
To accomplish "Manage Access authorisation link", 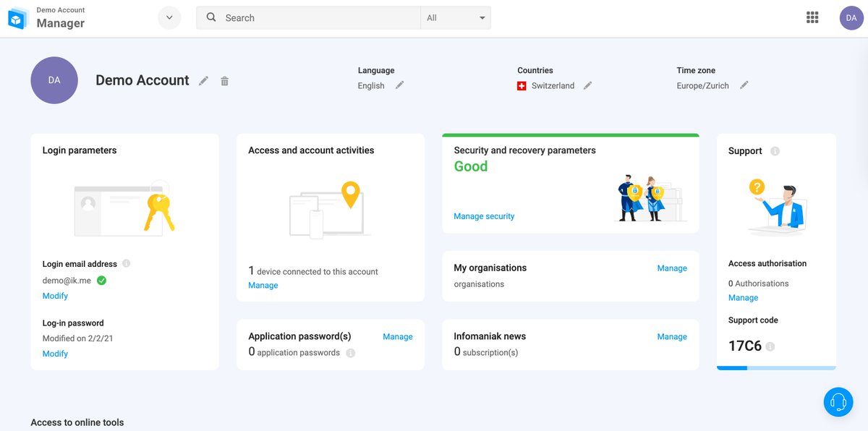I will click(x=744, y=298).
